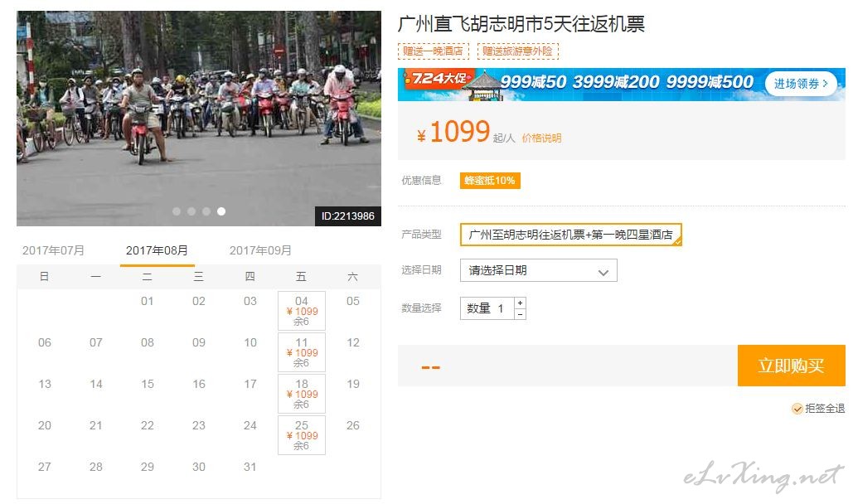853x504 pixels.
Task: Click the 立即购买 buy now button
Action: click(x=792, y=366)
